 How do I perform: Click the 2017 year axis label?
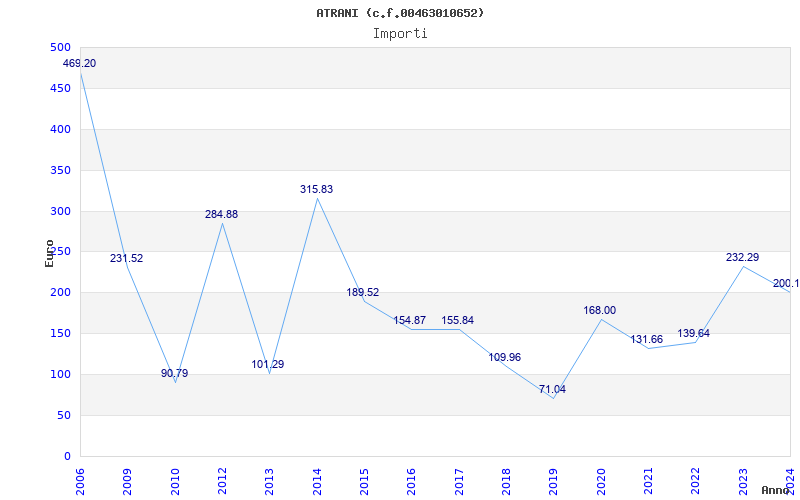[459, 483]
